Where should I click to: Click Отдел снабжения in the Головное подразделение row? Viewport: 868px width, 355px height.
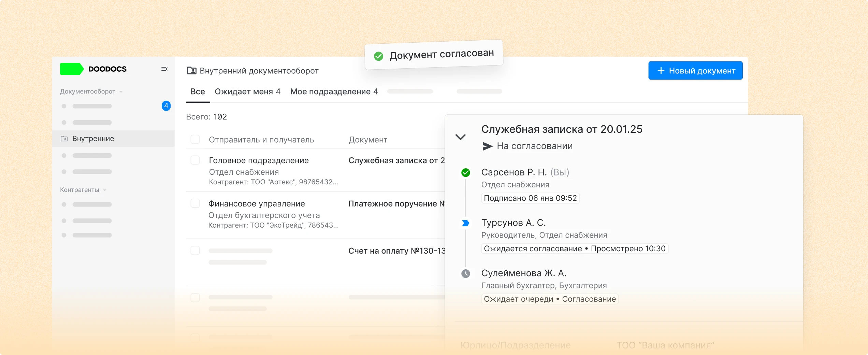(x=244, y=172)
